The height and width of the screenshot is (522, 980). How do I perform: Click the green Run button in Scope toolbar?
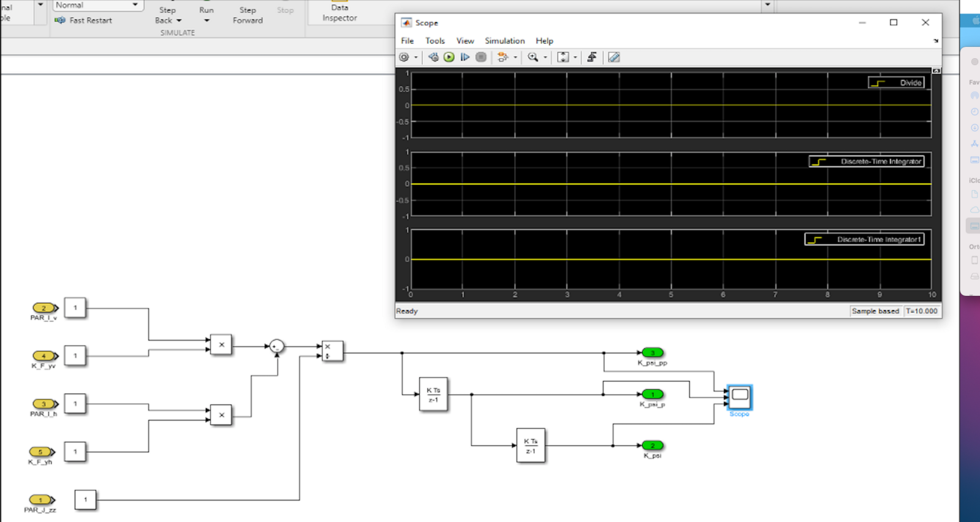[x=449, y=57]
